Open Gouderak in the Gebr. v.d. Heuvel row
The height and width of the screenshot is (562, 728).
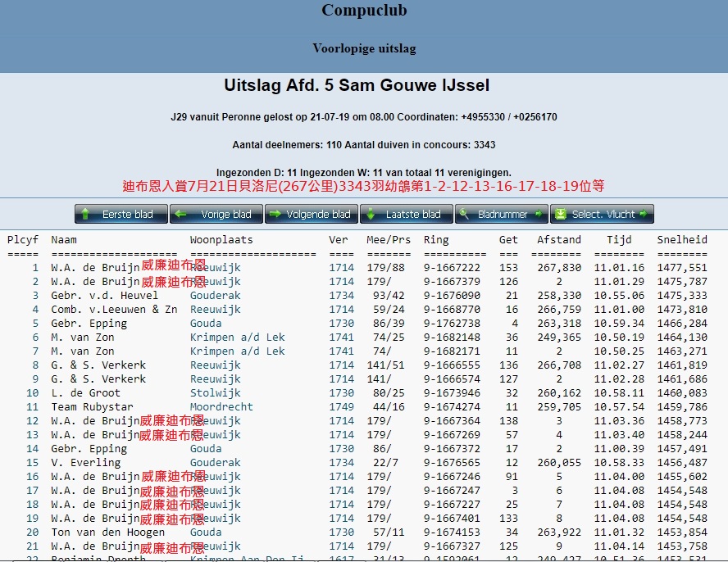216,296
